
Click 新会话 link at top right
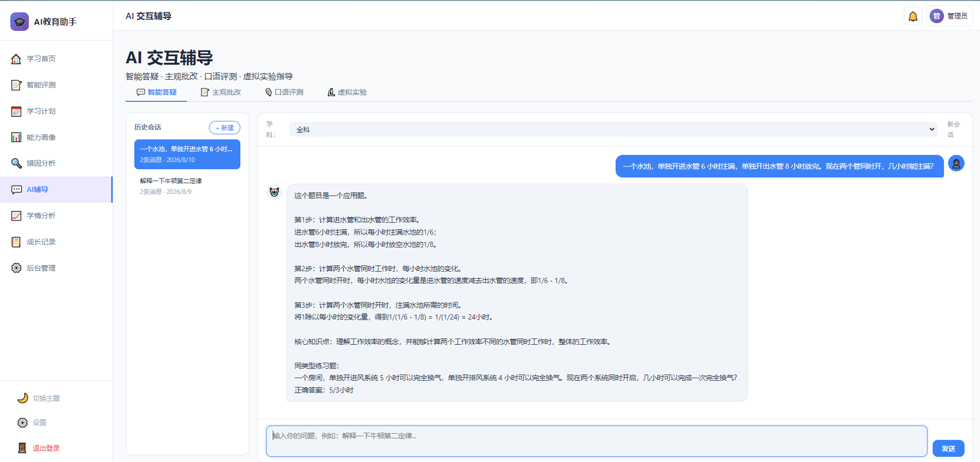point(953,130)
